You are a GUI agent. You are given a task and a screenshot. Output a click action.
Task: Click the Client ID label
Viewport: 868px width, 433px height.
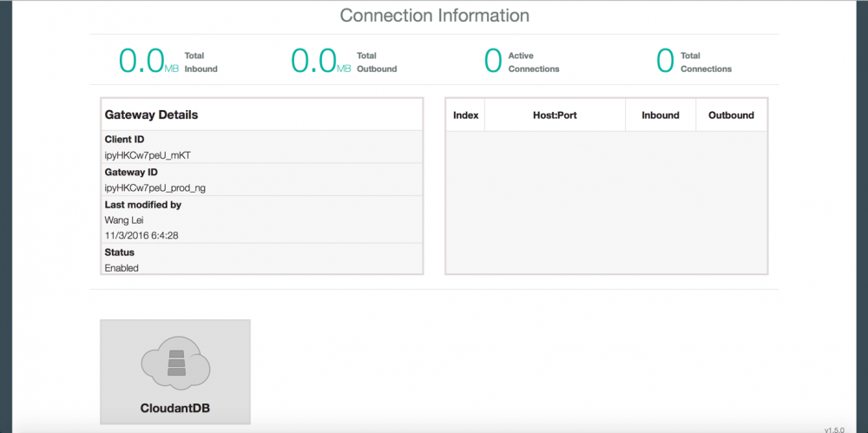124,140
